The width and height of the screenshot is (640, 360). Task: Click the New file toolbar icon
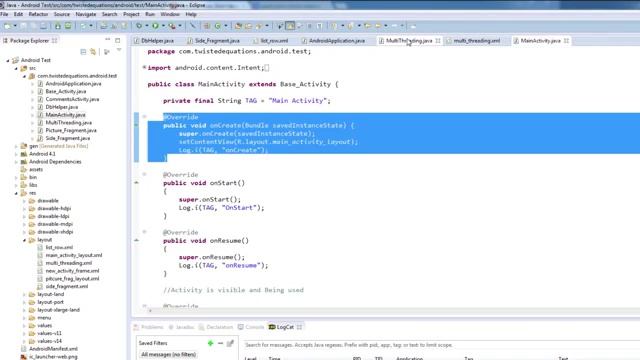(7, 26)
